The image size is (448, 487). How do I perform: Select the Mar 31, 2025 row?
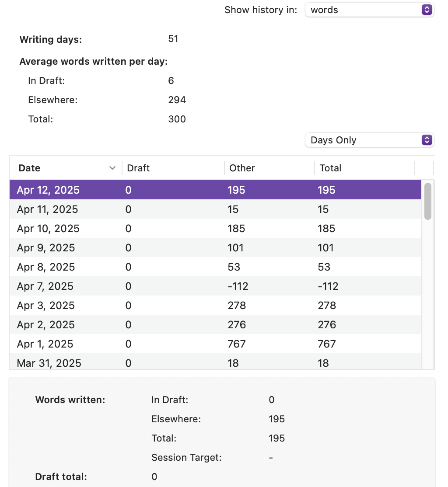click(x=215, y=362)
